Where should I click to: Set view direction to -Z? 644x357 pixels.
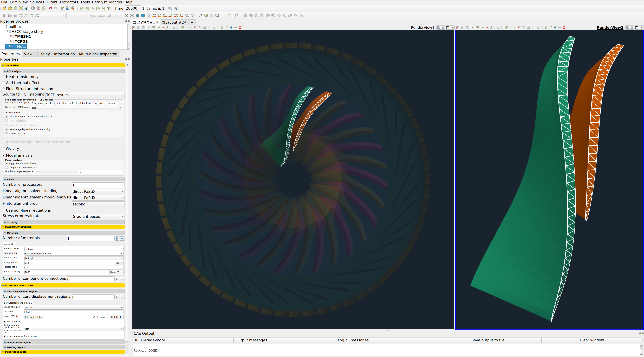(181, 16)
